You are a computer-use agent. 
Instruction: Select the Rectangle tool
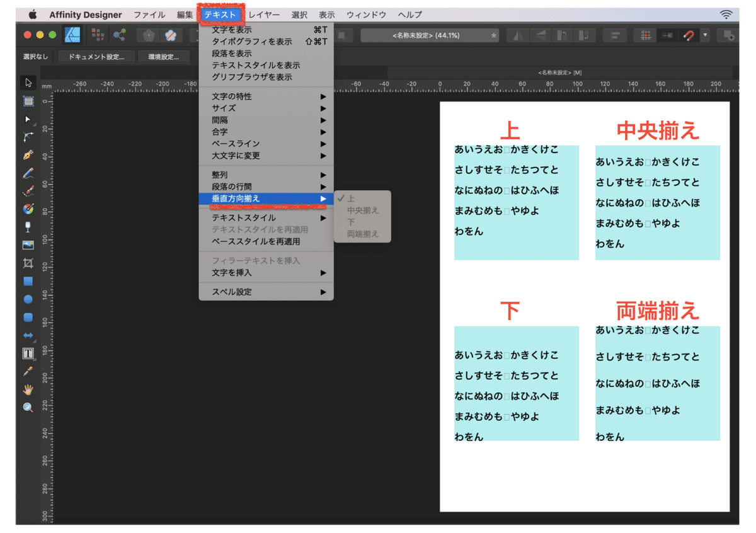[28, 281]
